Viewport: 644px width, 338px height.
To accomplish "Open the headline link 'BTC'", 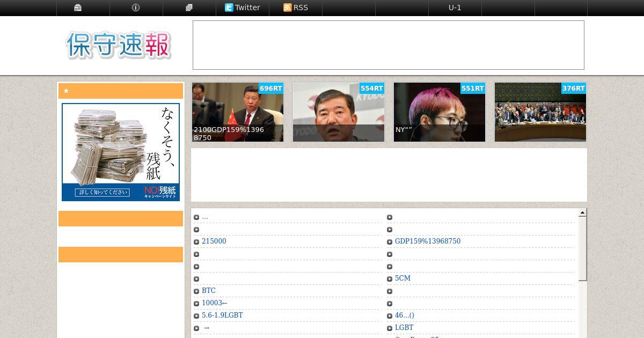I will 209,291.
